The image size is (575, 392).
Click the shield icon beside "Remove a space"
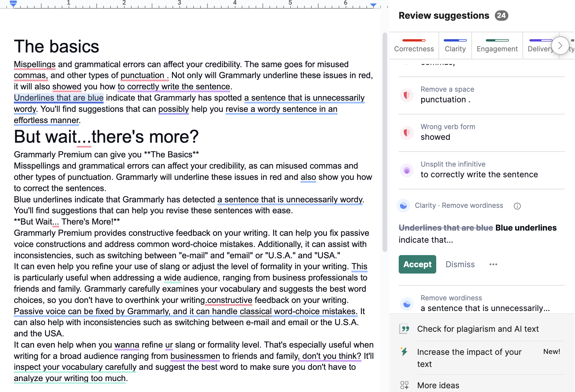point(407,95)
